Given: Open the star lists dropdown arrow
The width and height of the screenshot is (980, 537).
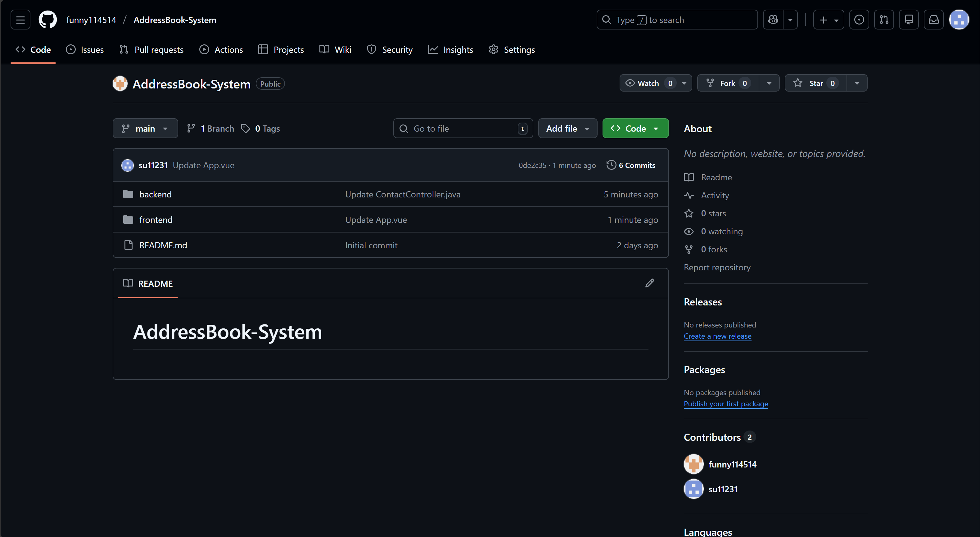Looking at the screenshot, I should 857,83.
